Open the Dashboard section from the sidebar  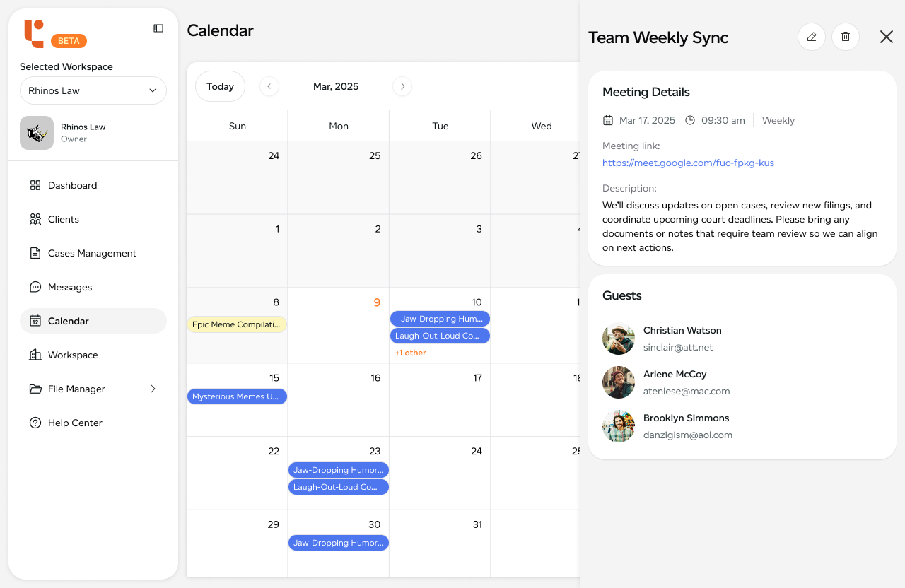click(x=72, y=185)
